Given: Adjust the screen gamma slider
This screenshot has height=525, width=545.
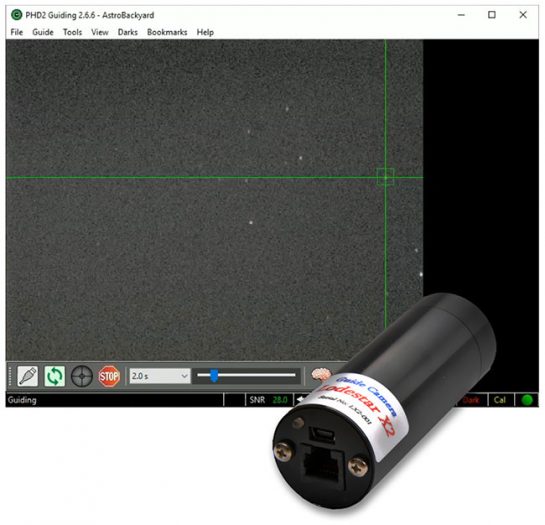Looking at the screenshot, I should click(x=246, y=375).
